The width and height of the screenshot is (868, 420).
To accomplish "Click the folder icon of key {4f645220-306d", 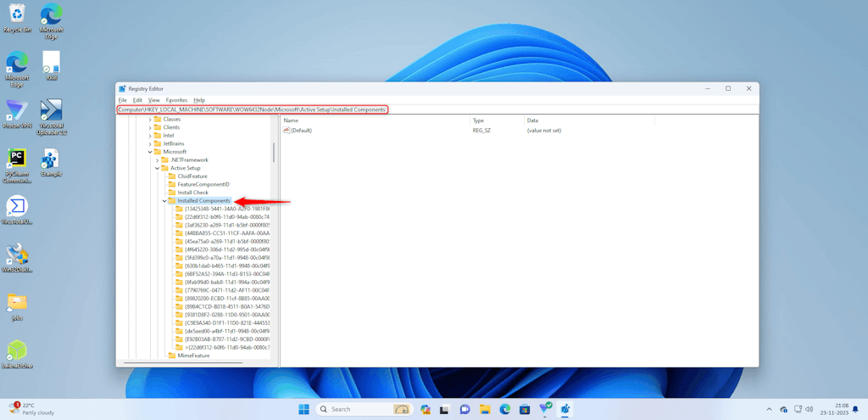I will (179, 249).
